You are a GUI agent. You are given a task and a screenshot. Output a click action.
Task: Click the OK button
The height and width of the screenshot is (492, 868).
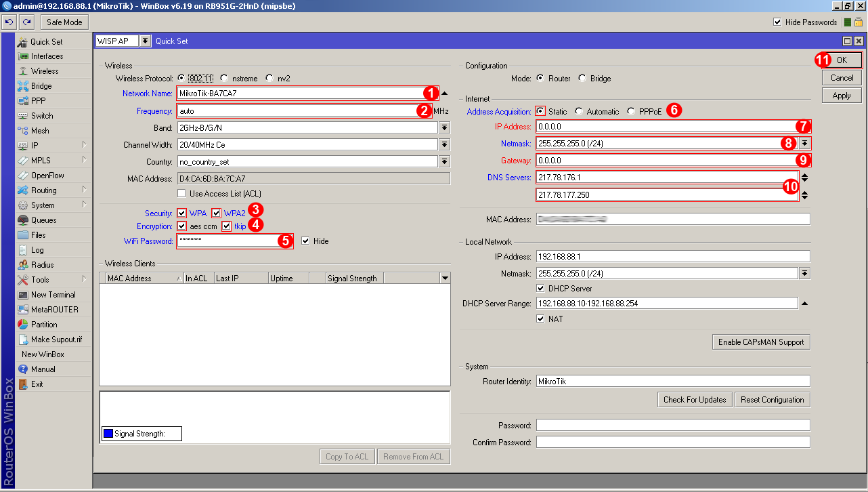click(x=842, y=60)
